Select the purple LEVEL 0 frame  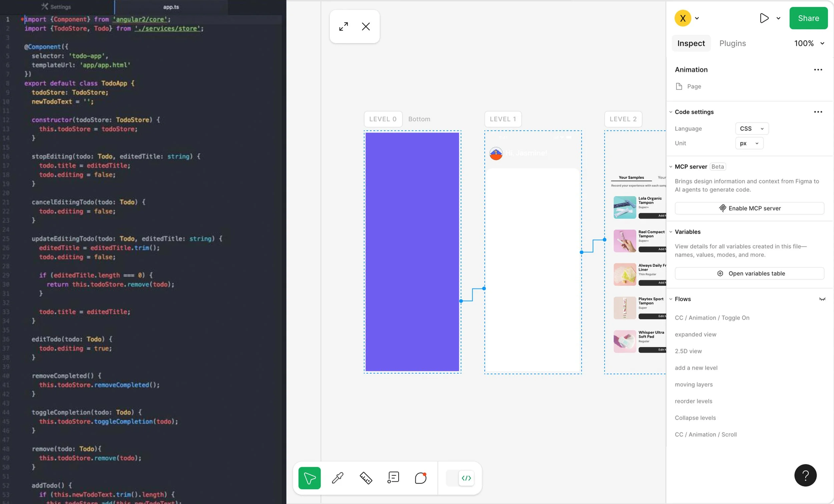pyautogui.click(x=412, y=252)
